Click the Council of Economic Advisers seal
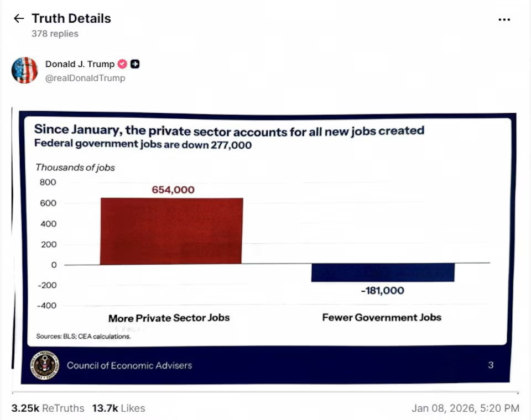This screenshot has height=420, width=531. tap(44, 365)
